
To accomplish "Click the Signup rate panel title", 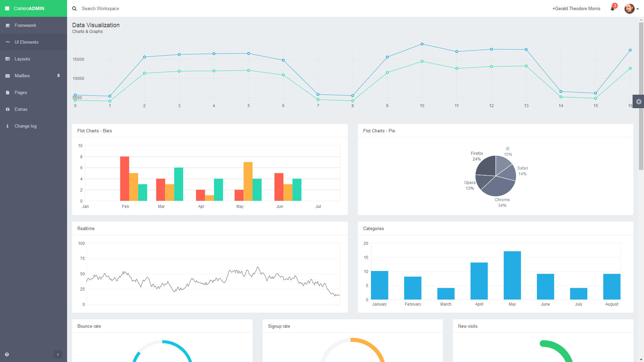I will coord(279,326).
